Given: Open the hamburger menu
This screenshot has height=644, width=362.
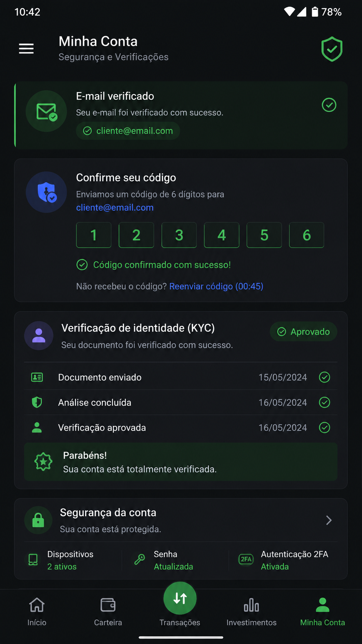Looking at the screenshot, I should point(26,49).
